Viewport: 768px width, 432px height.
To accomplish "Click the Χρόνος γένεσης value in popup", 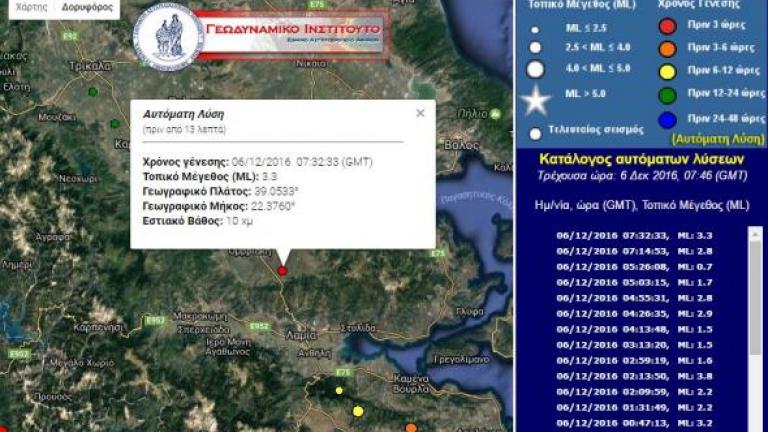I will click(302, 162).
